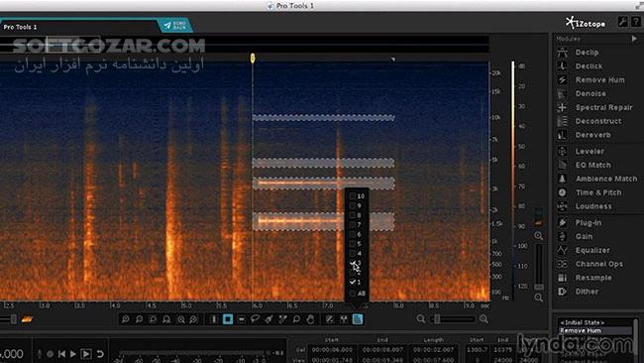The width and height of the screenshot is (644, 363).
Task: Expand the Modules panel arrow
Action: pyautogui.click(x=634, y=39)
